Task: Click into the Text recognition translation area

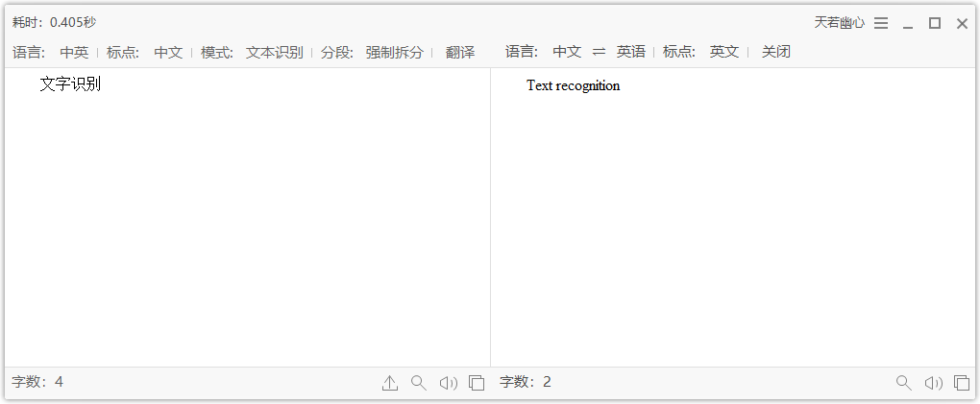Action: [573, 85]
